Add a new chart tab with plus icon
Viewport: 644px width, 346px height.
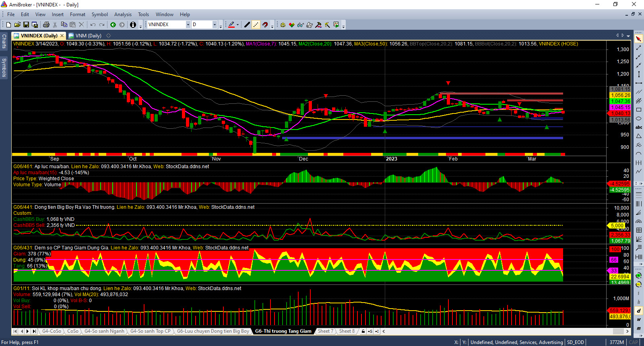pos(108,36)
